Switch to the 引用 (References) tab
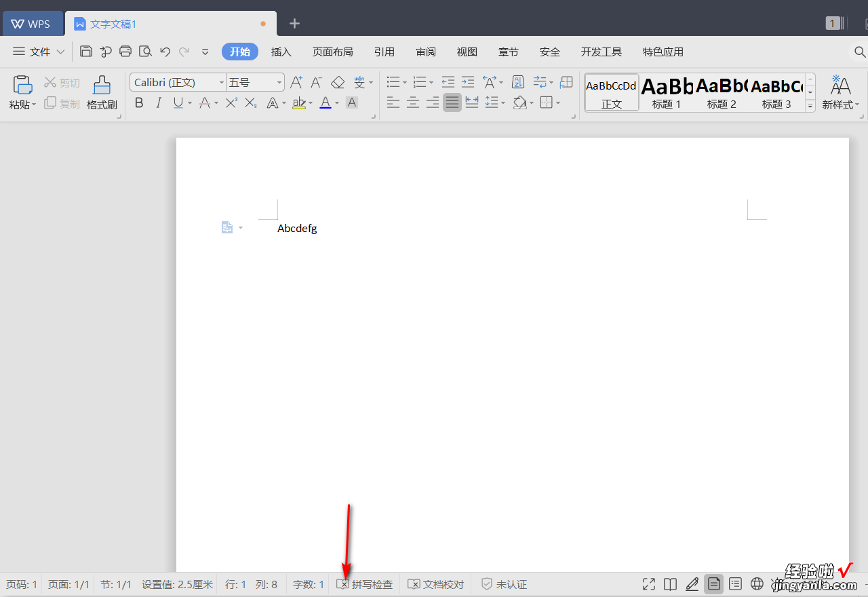Screen dimensions: 868x597 pyautogui.click(x=384, y=52)
